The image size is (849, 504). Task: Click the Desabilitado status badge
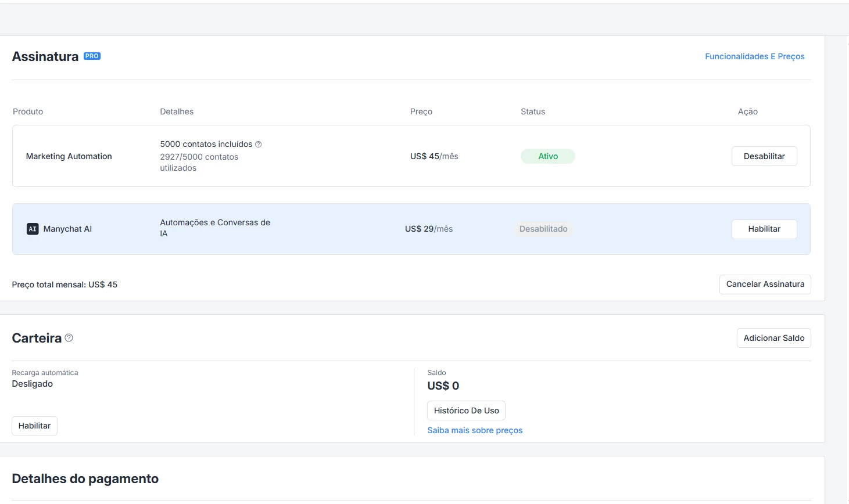pos(543,229)
